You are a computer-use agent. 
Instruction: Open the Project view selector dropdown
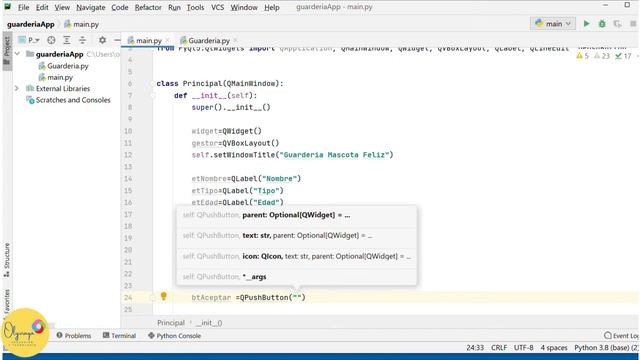[29, 40]
